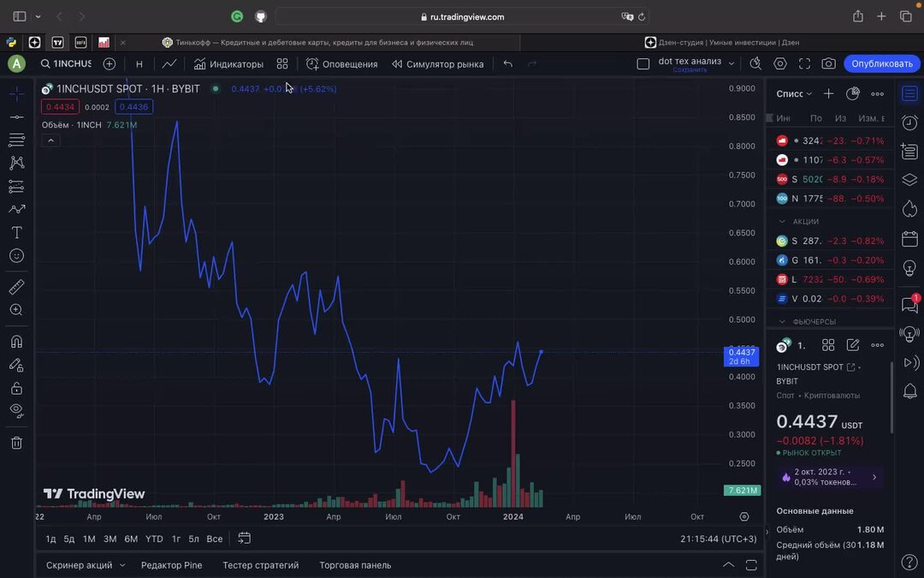Screen dimensions: 924x578
Task: Toggle the checkbox beside dot тех анализ
Action: click(643, 63)
